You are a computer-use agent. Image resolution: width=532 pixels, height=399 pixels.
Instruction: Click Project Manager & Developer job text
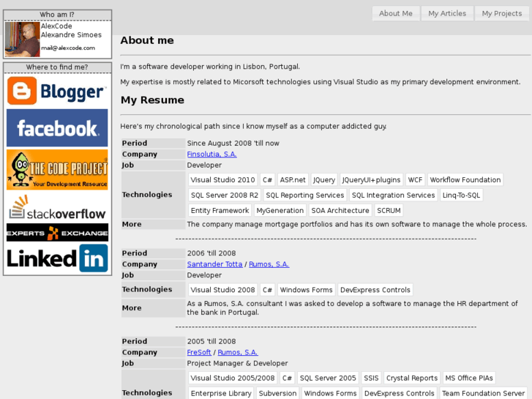coord(237,363)
